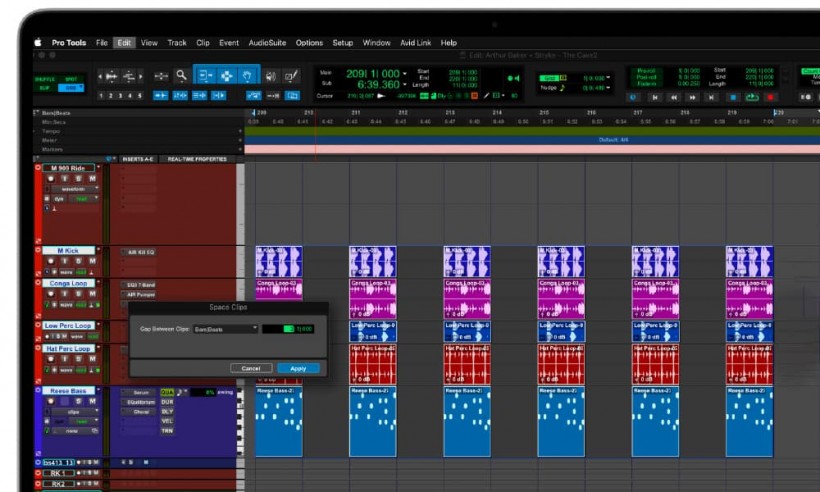Click Apply in Space Clips dialog
Viewport: 820px width, 492px height.
tap(298, 369)
